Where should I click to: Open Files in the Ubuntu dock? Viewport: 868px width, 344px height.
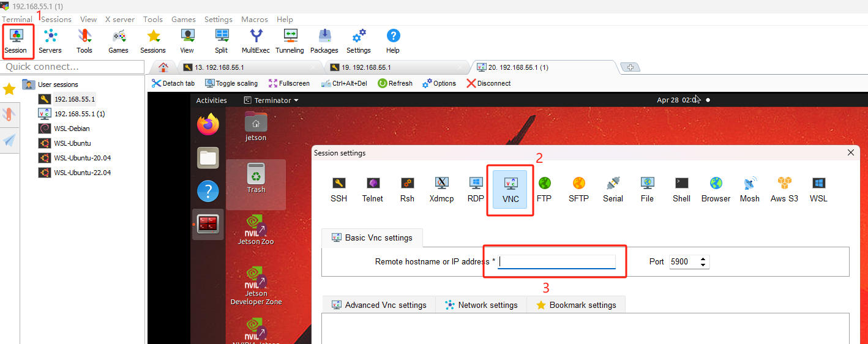(208, 158)
